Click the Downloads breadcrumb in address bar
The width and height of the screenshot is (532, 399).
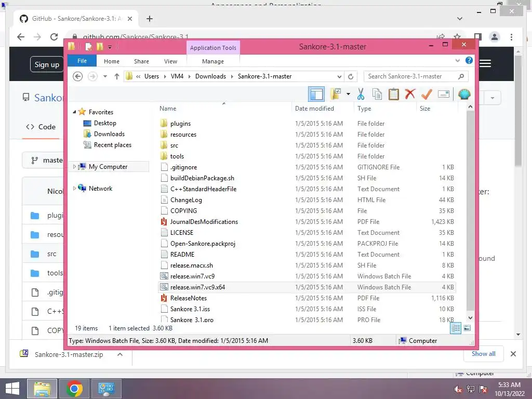[x=210, y=76]
